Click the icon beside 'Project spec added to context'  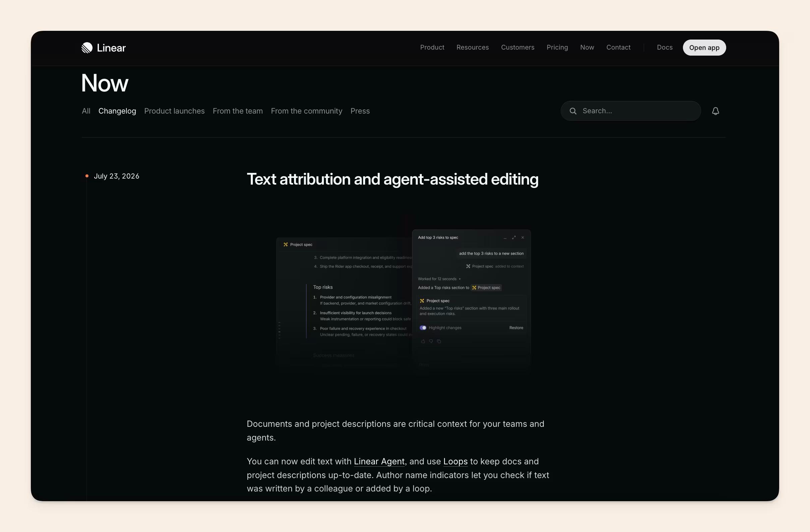click(468, 266)
